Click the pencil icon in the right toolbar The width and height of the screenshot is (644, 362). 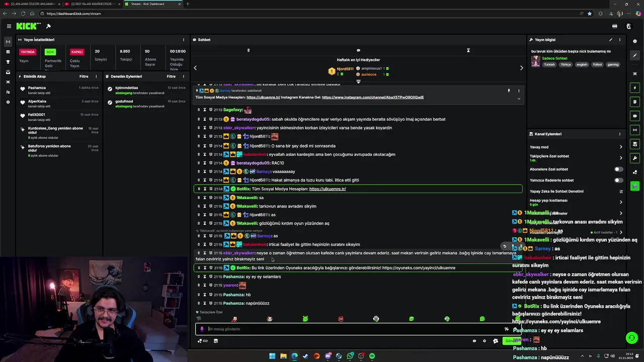click(x=635, y=55)
